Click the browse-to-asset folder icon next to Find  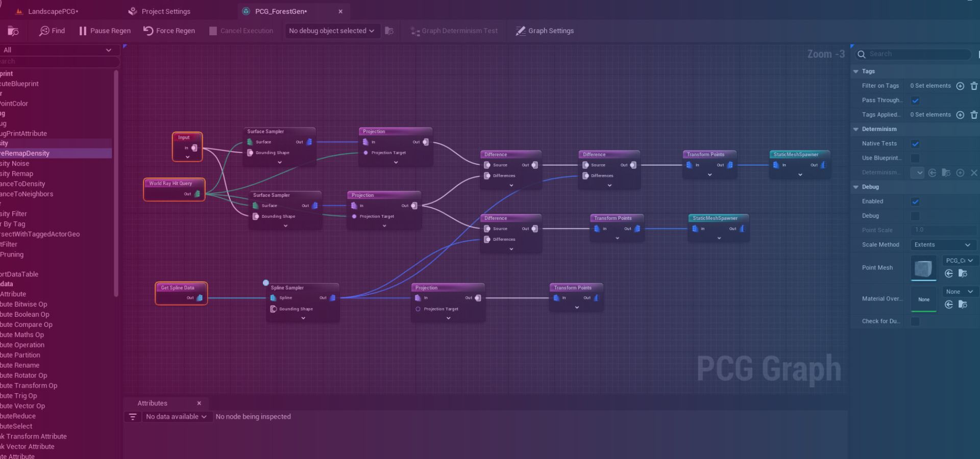tap(13, 31)
